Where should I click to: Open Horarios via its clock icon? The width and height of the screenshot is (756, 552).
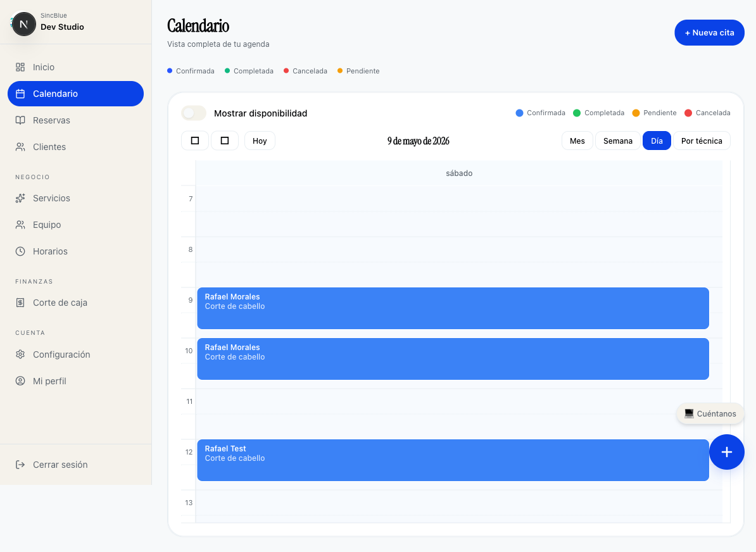(x=20, y=251)
